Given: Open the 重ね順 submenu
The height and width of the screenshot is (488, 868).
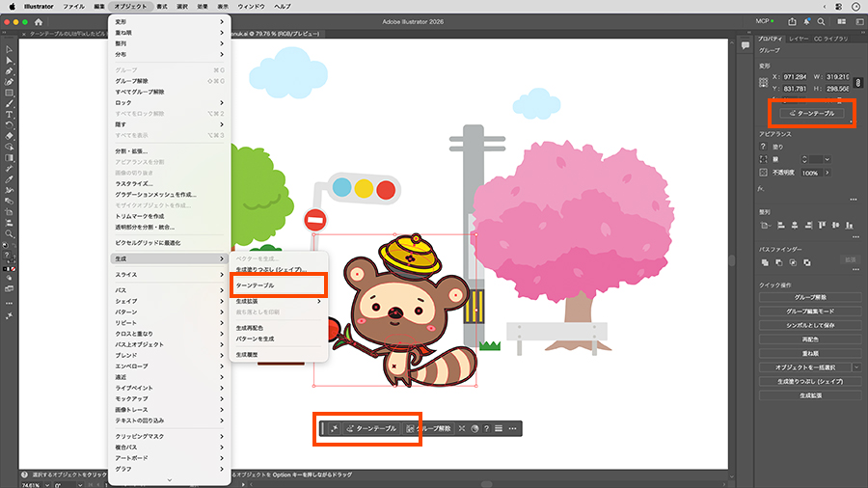Looking at the screenshot, I should point(169,33).
